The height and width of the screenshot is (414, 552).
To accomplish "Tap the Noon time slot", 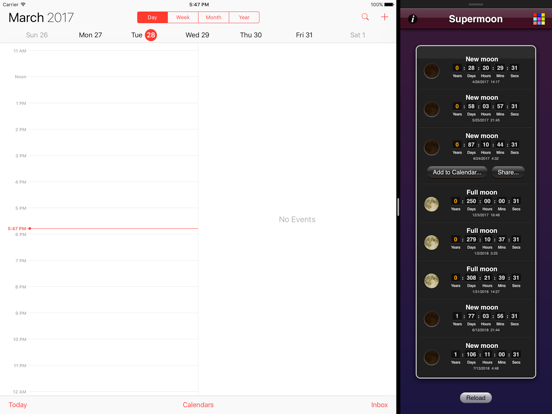I will click(x=113, y=90).
